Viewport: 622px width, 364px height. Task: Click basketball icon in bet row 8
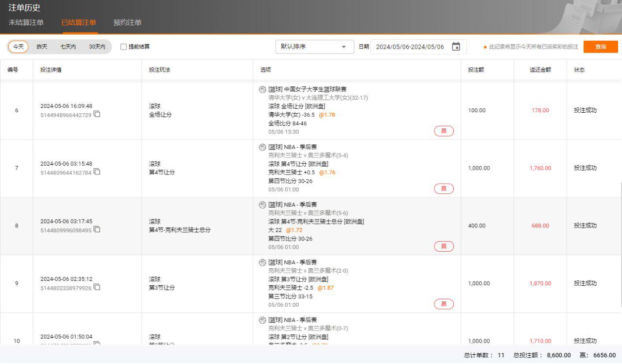point(262,205)
